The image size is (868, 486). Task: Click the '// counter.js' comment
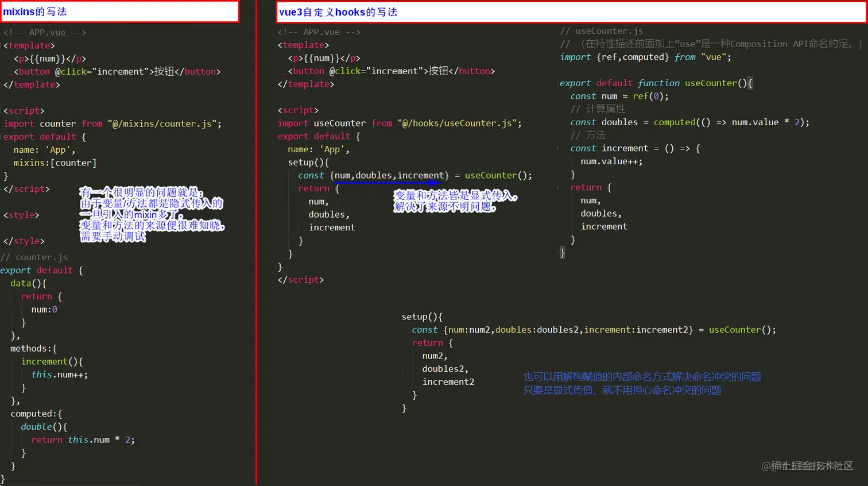pyautogui.click(x=34, y=257)
